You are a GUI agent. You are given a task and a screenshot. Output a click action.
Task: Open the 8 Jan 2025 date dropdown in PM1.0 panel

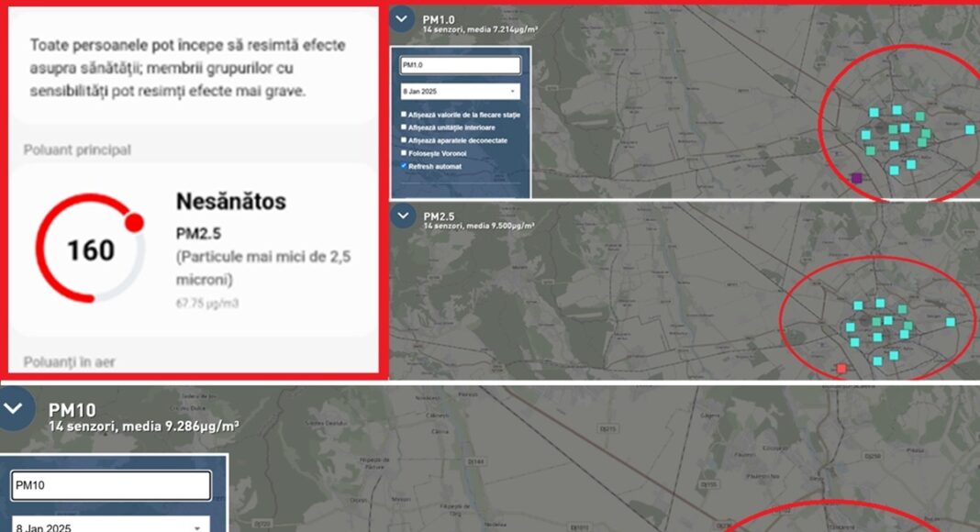click(460, 91)
